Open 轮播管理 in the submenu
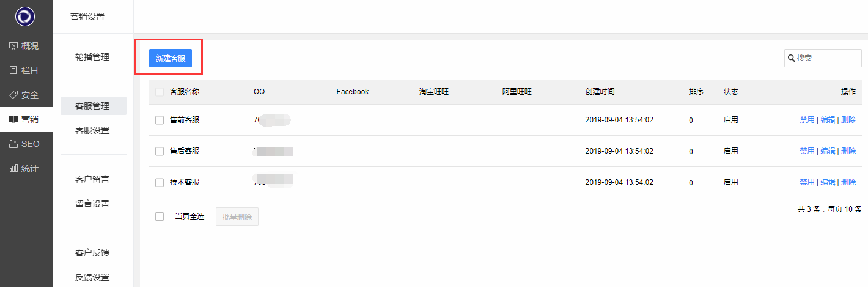The width and height of the screenshot is (868, 287). pyautogui.click(x=92, y=57)
